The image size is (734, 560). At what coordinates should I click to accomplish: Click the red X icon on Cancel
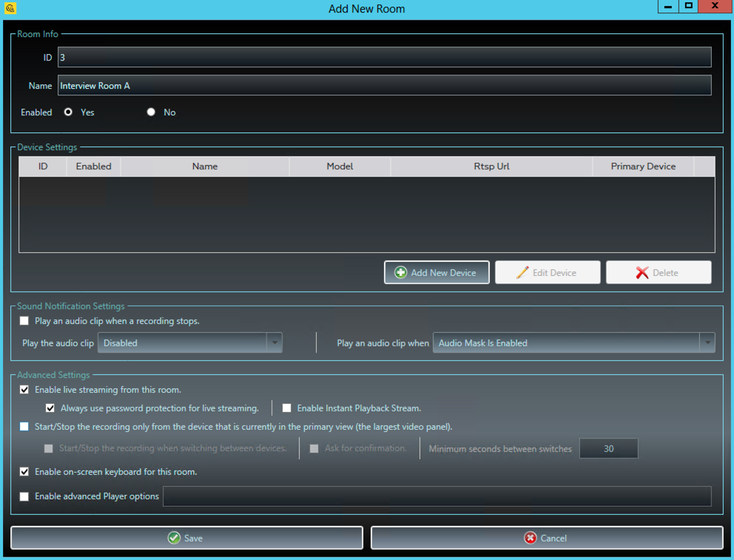tap(530, 538)
